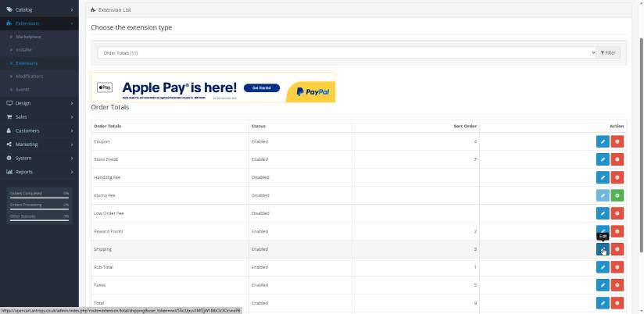The width and height of the screenshot is (644, 314).
Task: Click Get Started on the PayPal banner
Action: point(262,88)
